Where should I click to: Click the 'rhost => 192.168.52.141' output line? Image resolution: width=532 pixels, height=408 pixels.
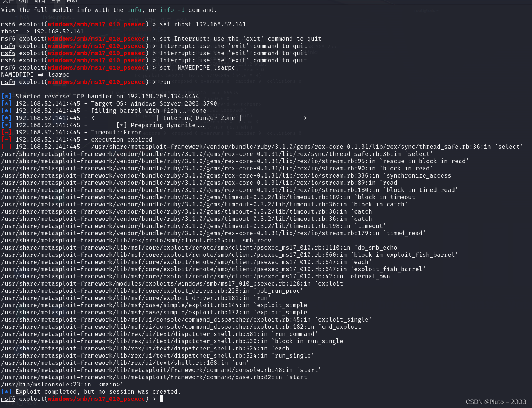(x=42, y=31)
